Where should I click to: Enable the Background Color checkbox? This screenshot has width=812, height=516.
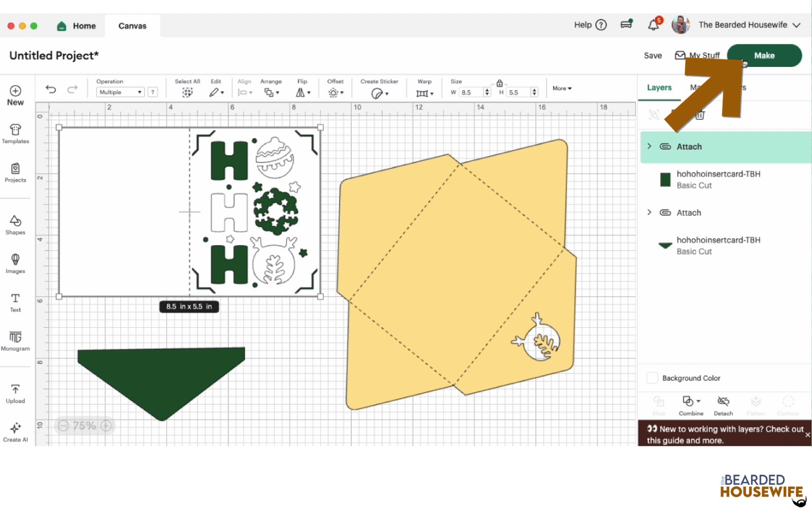click(652, 378)
